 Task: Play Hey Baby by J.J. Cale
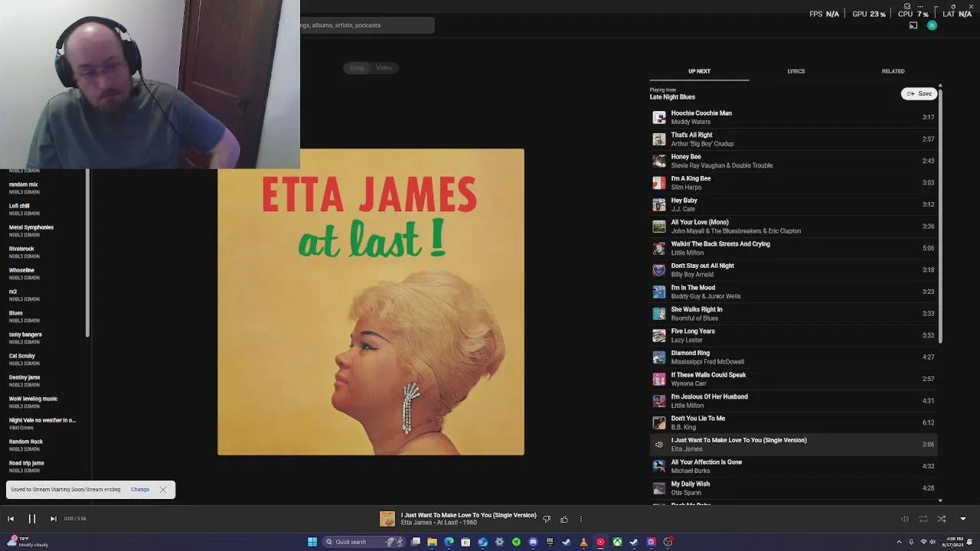click(793, 204)
